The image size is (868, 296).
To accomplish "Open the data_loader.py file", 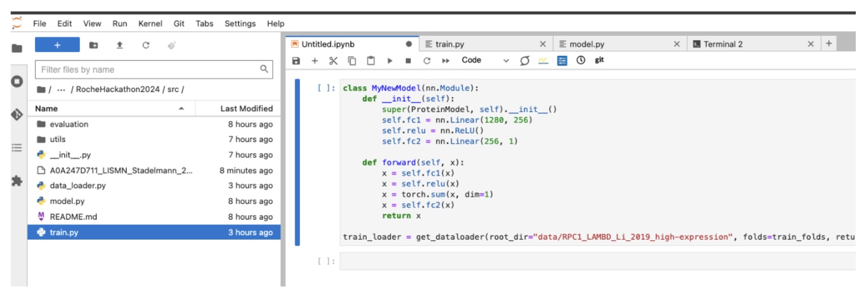I will (78, 186).
